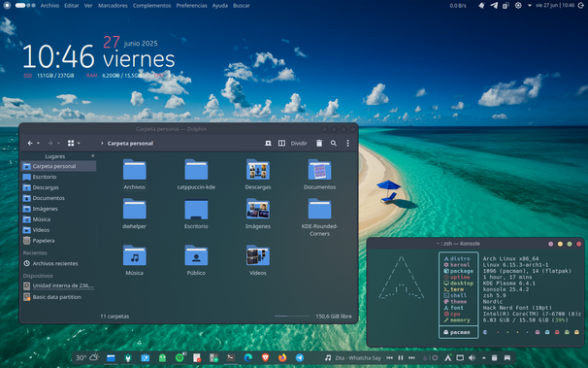Select Unidad interna de 236 device
Image resolution: width=588 pixels, height=368 pixels.
coord(58,285)
